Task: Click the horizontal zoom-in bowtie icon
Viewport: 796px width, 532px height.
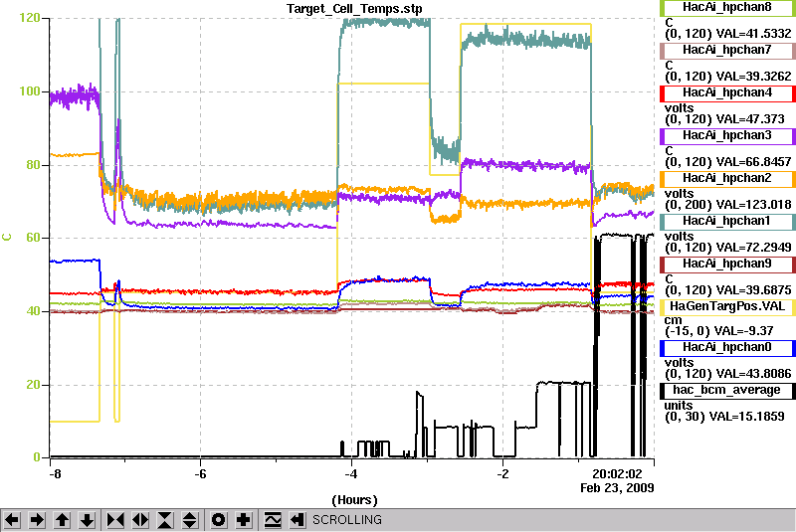Action: (115, 520)
